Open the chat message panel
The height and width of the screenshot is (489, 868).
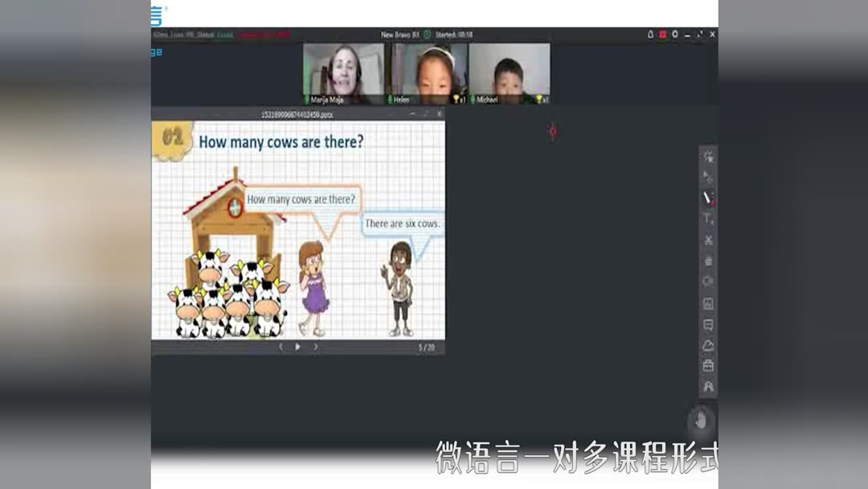click(707, 325)
